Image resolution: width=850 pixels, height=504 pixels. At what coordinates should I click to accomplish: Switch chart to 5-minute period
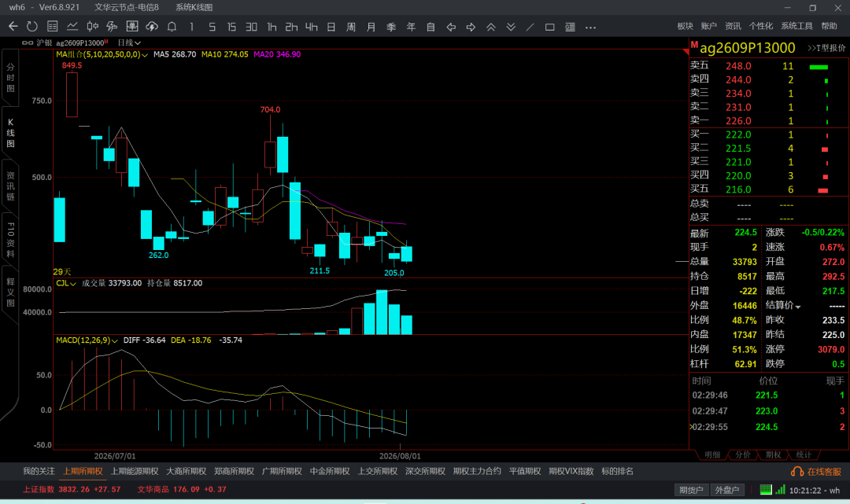tap(212, 27)
